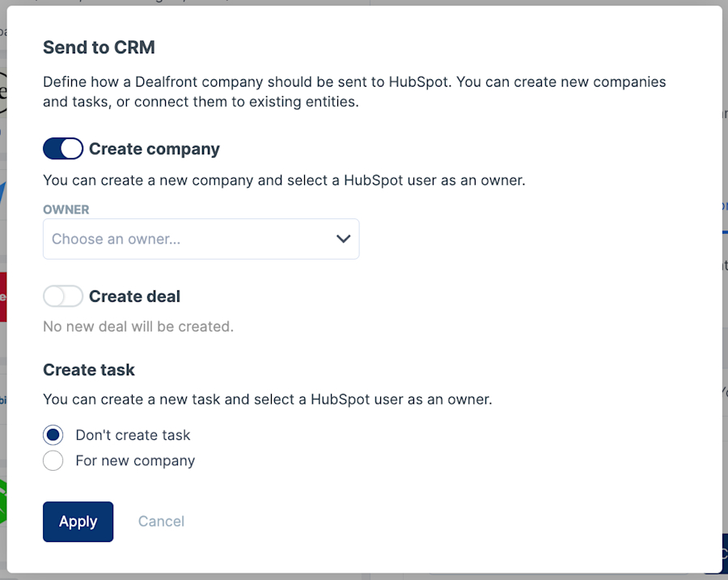728x580 pixels.
Task: Cancel the Send to CRM dialog
Action: [161, 521]
